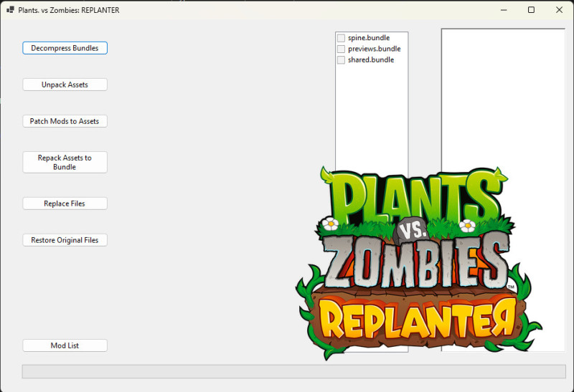Select the previews.bundle list label
Image resolution: width=574 pixels, height=392 pixels.
374,49
